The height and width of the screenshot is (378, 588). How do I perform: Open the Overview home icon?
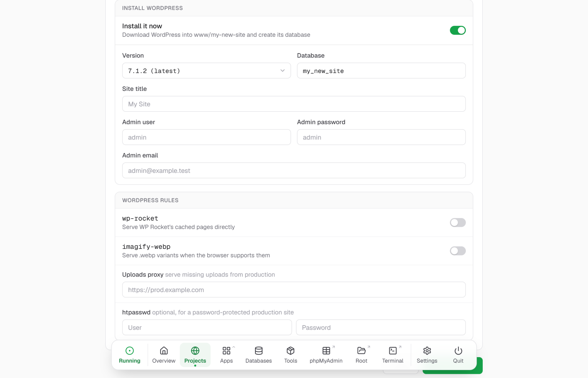[164, 351]
